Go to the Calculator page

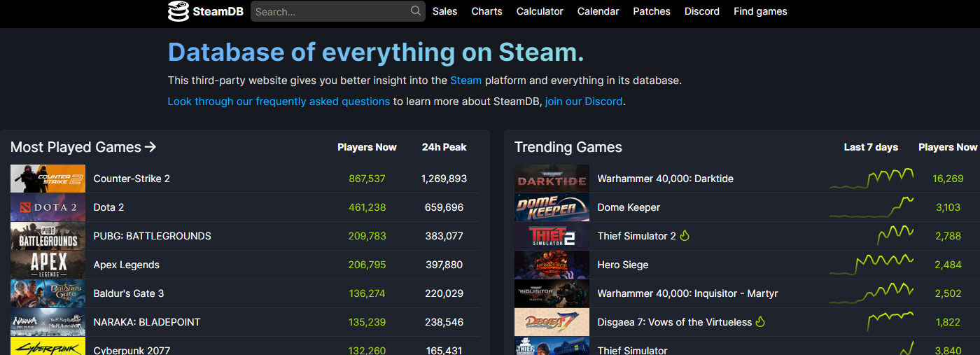540,11
